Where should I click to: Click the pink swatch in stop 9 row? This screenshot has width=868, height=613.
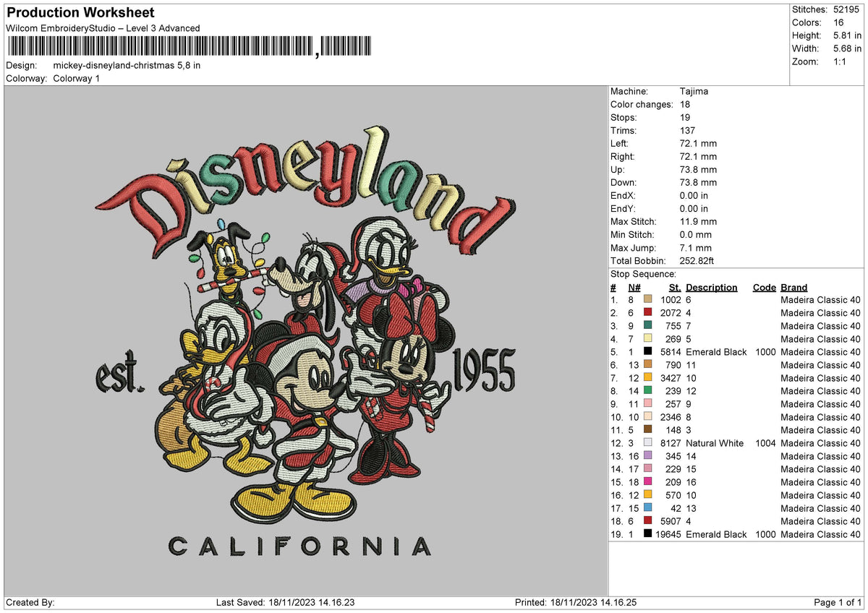(x=648, y=403)
